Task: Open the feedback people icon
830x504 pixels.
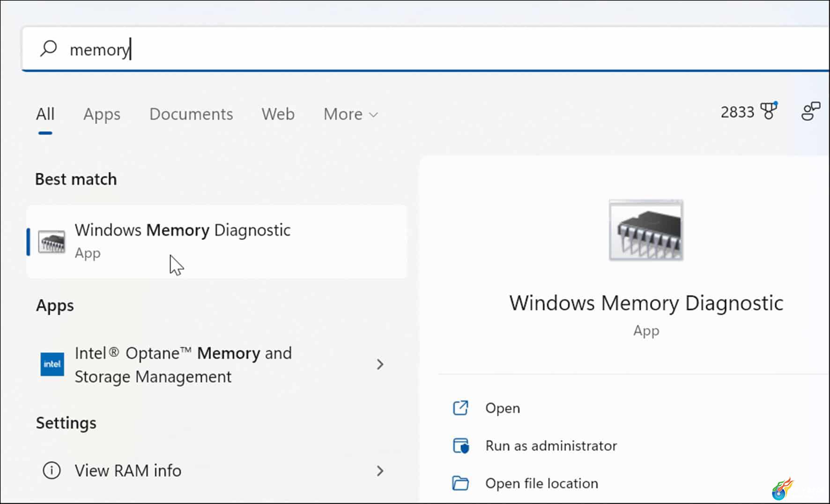Action: point(811,111)
